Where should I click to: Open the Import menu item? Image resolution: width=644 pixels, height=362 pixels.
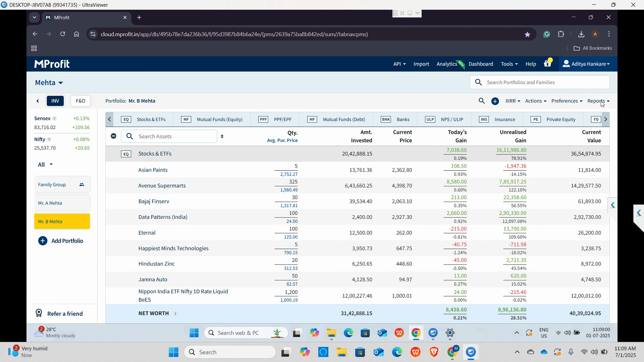click(x=421, y=64)
